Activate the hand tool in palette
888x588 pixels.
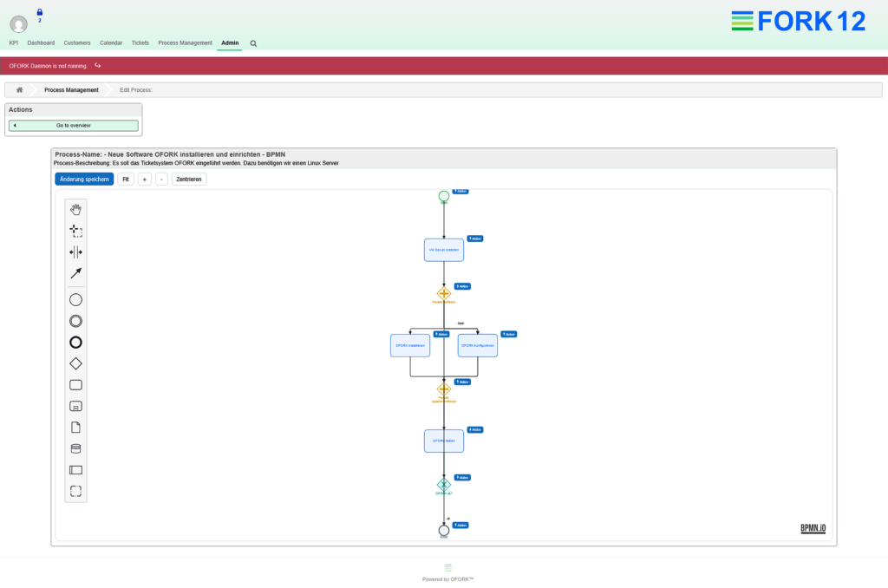pyautogui.click(x=75, y=210)
